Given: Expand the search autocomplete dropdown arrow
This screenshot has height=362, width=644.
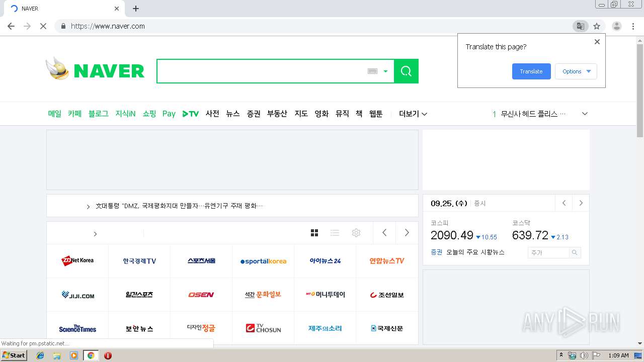Looking at the screenshot, I should pos(385,71).
